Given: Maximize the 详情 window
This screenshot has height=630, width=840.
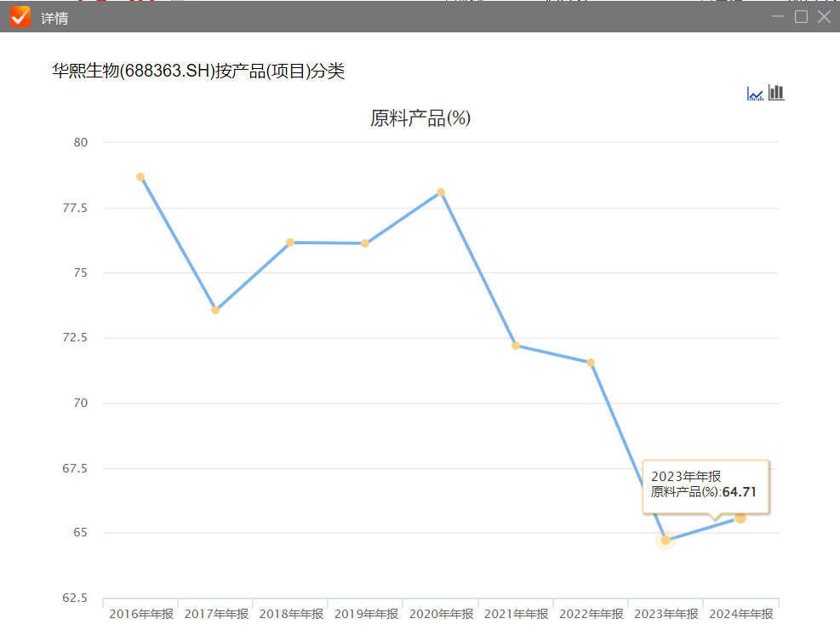Looking at the screenshot, I should pyautogui.click(x=802, y=17).
